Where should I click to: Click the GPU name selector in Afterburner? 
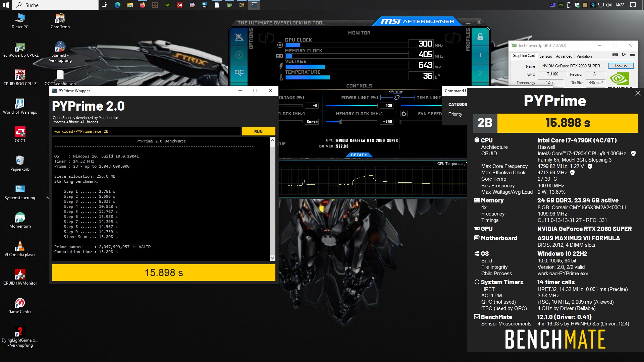[x=367, y=140]
